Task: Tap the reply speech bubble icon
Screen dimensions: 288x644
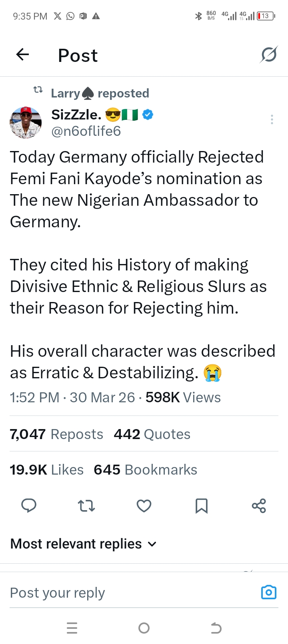Action: coord(29,506)
